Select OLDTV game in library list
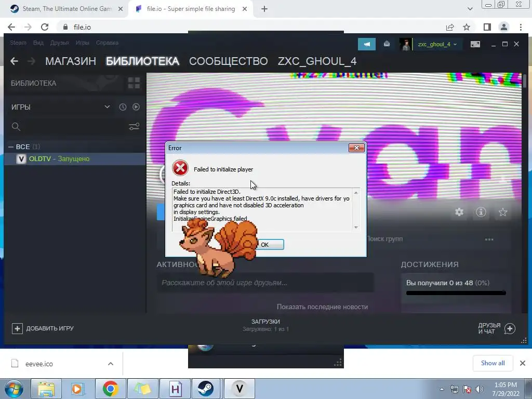 click(75, 159)
